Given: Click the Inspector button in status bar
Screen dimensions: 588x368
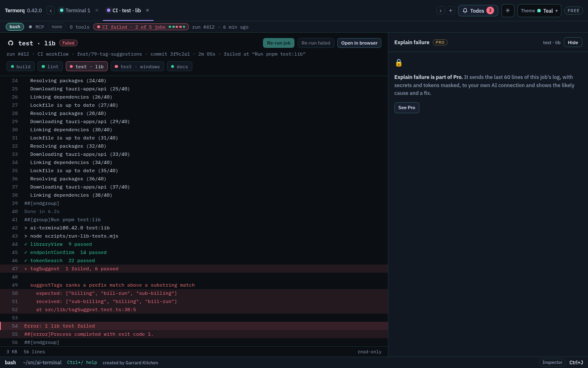Looking at the screenshot, I should click(552, 363).
